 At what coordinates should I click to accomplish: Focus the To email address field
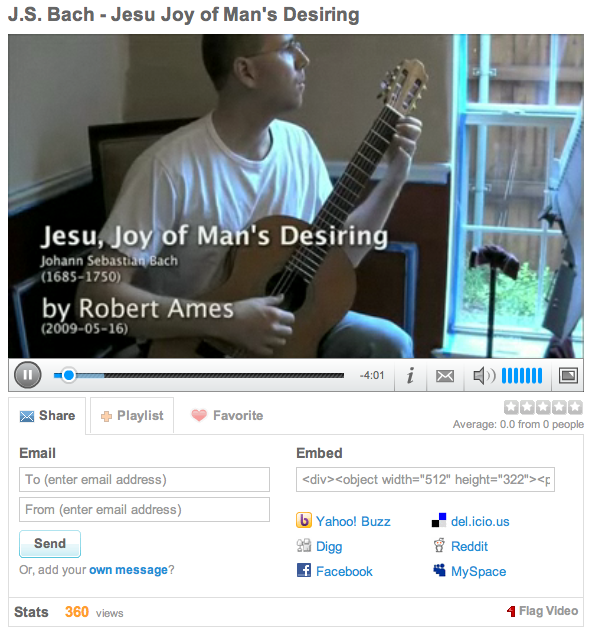pyautogui.click(x=144, y=479)
